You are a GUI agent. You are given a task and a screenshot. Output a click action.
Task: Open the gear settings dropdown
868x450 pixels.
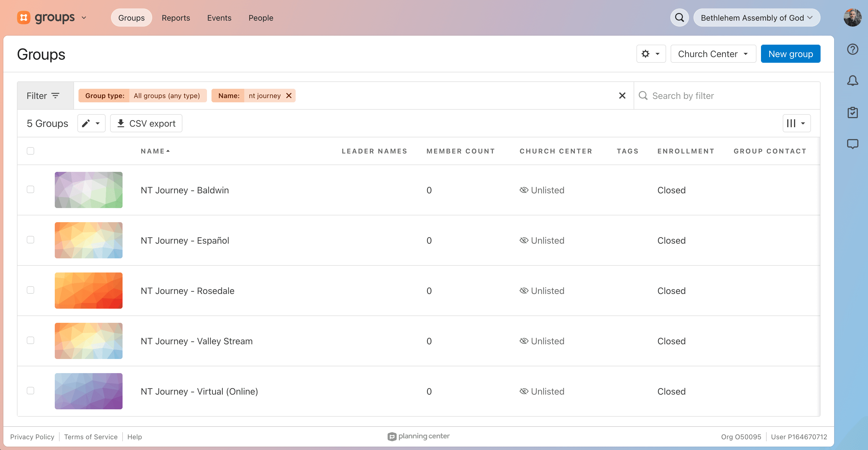click(651, 54)
